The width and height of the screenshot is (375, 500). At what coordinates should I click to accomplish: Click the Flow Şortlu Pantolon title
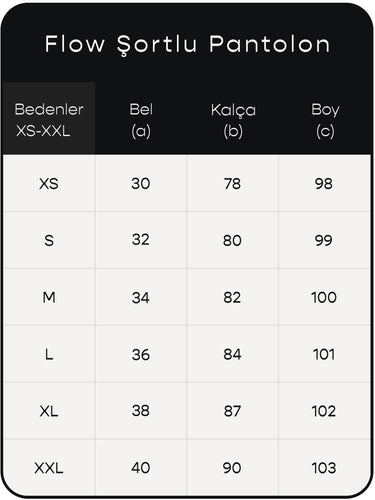coord(187,45)
